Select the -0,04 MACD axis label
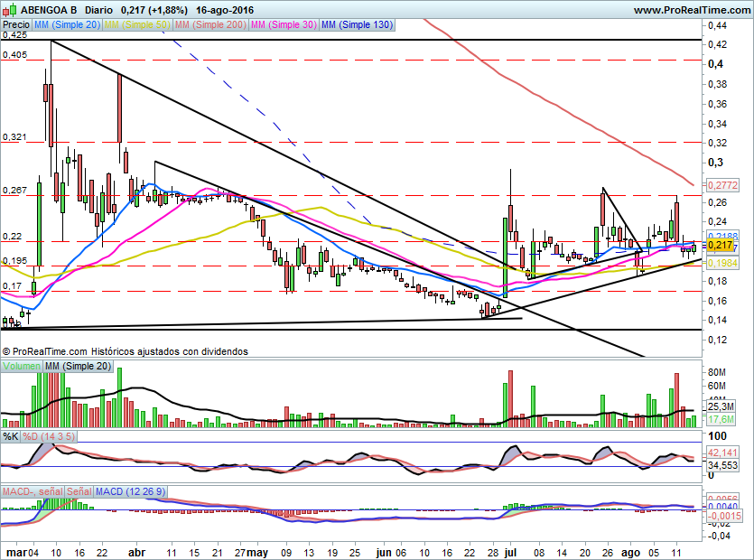 [719, 536]
